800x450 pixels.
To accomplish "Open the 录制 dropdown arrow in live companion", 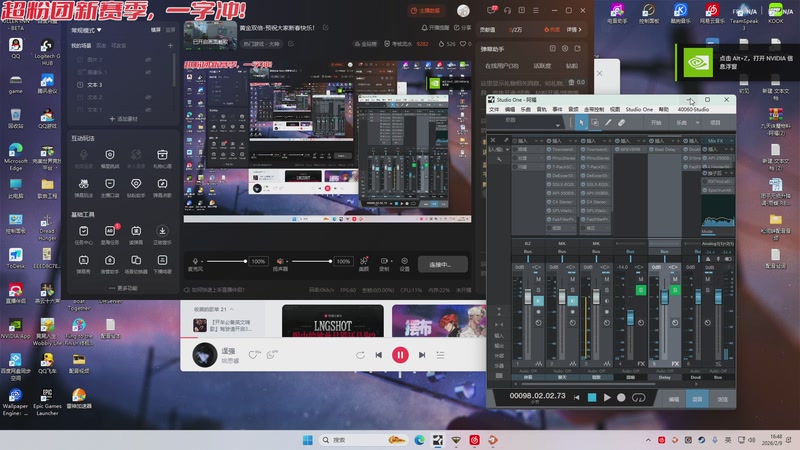I will (x=390, y=261).
